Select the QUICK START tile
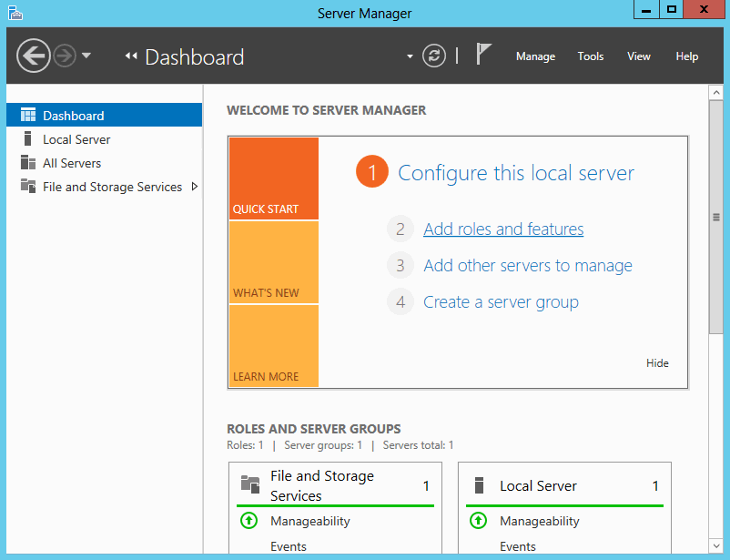730x560 pixels. point(274,178)
